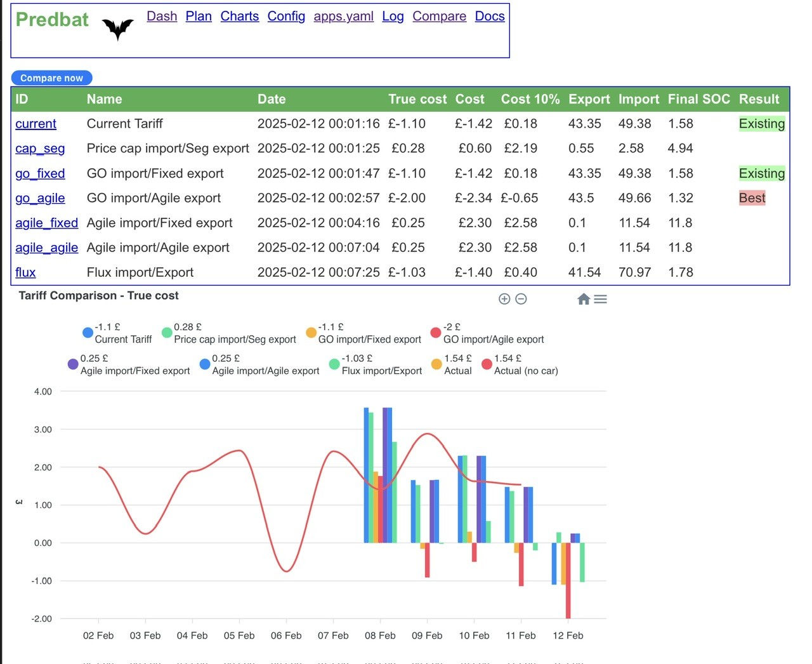Toggle Actual (no car) legend marker

click(x=487, y=364)
